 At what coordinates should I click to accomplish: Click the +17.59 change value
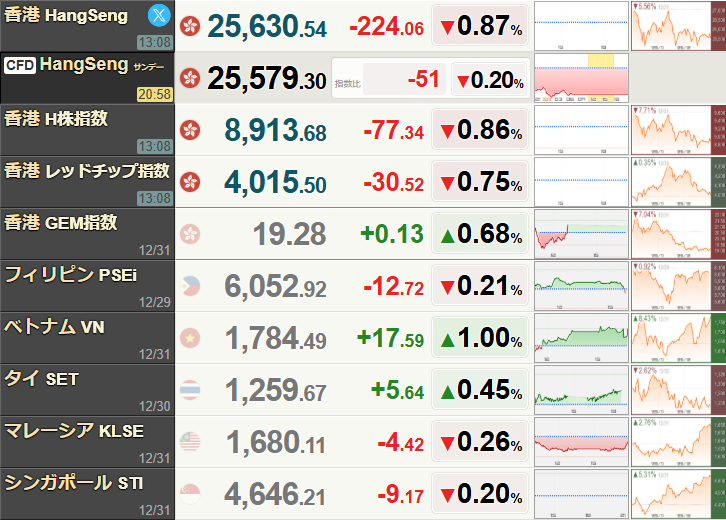(x=390, y=338)
